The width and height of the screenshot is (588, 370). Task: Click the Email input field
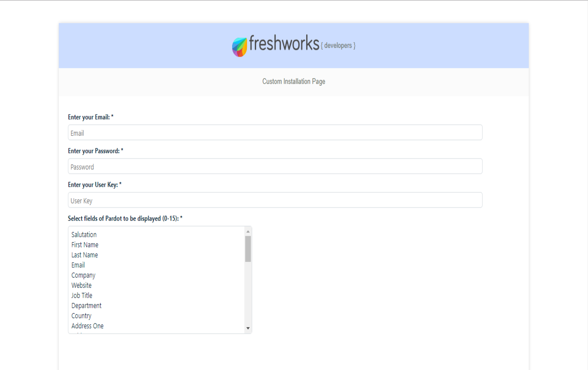[275, 132]
